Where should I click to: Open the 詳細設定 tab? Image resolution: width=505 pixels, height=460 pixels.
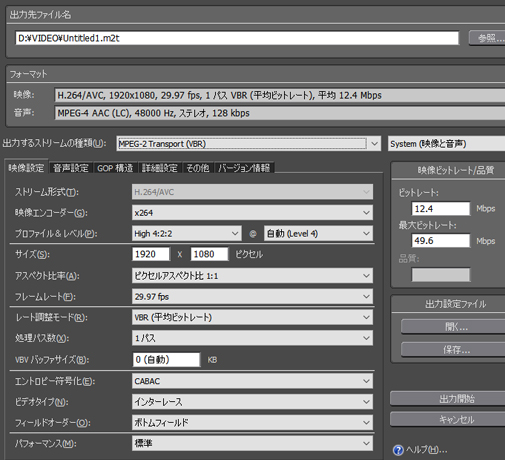coord(159,168)
